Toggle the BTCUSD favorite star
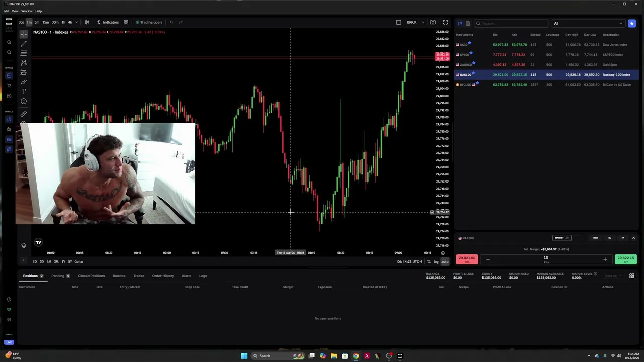 [477, 83]
